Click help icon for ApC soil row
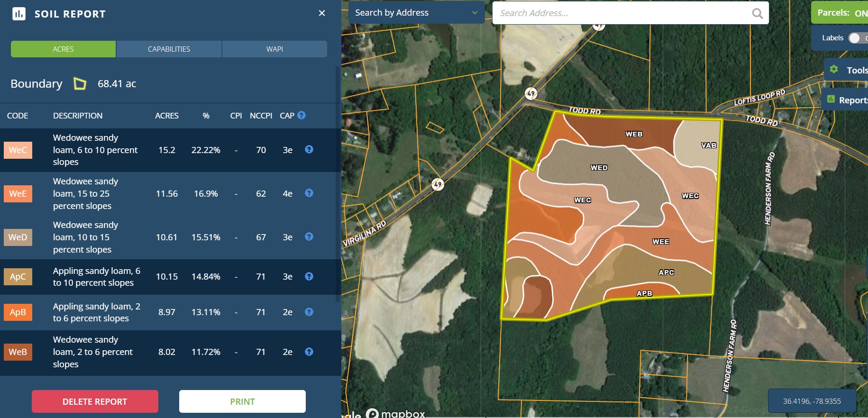This screenshot has width=868, height=418. click(x=309, y=276)
